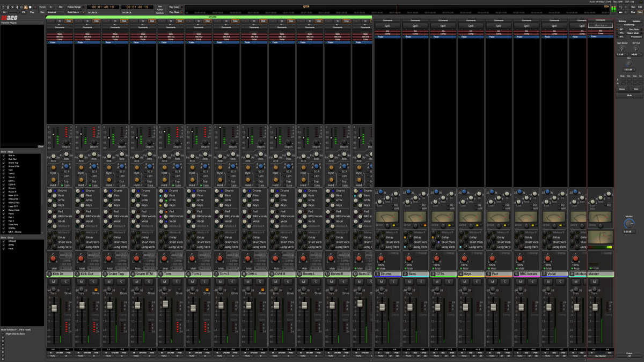
Task: Mute the OVH-L channel strip
Action: tap(248, 282)
